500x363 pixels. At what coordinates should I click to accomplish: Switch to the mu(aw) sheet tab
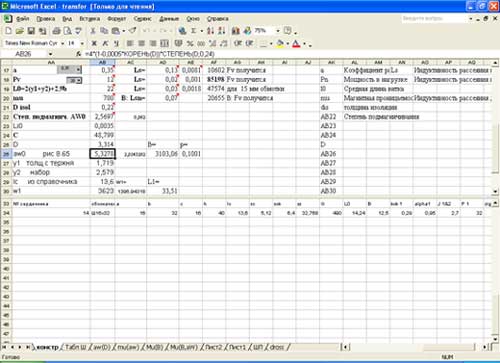click(128, 347)
